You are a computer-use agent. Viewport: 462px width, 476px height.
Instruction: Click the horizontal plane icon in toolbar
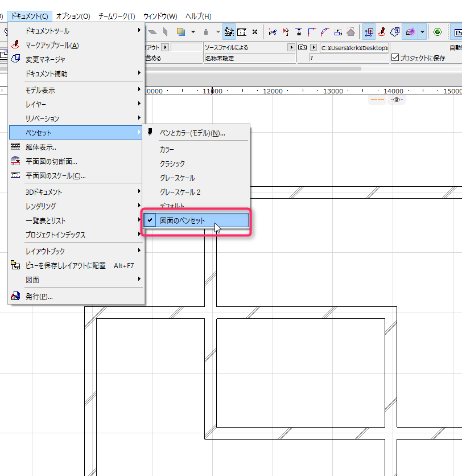pyautogui.click(x=152, y=32)
